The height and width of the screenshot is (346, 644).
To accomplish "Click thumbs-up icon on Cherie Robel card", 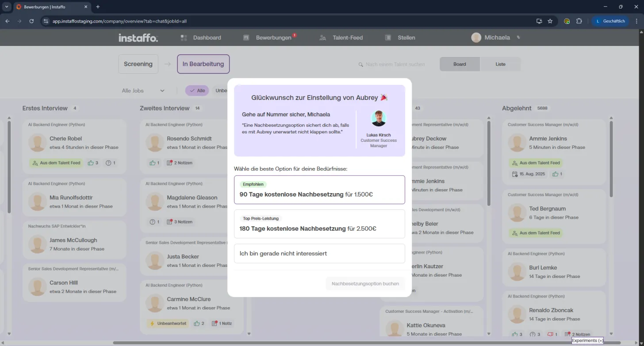I will (91, 163).
